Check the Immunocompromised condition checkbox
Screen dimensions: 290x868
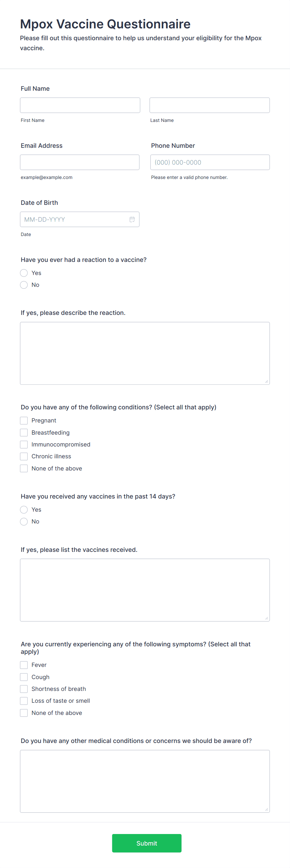click(24, 444)
